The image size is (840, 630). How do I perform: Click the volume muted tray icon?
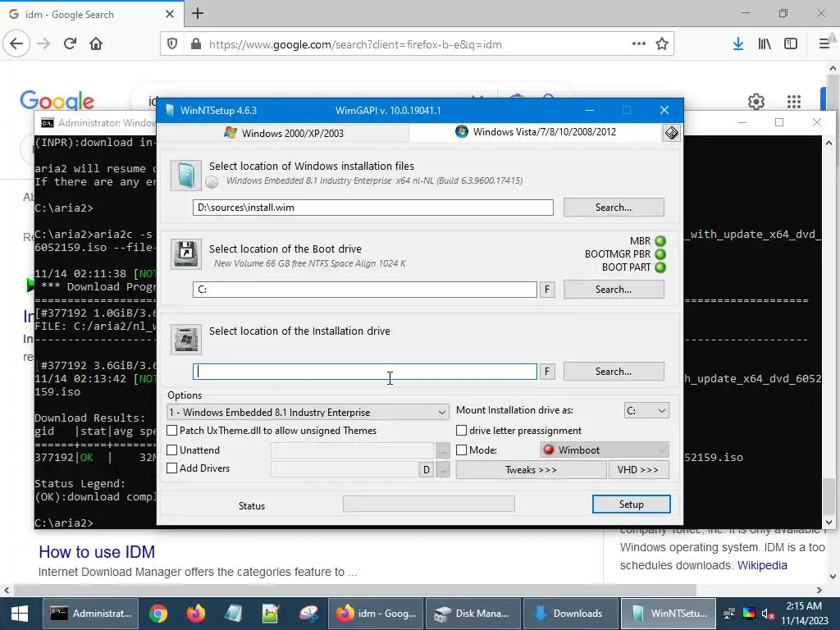click(768, 614)
